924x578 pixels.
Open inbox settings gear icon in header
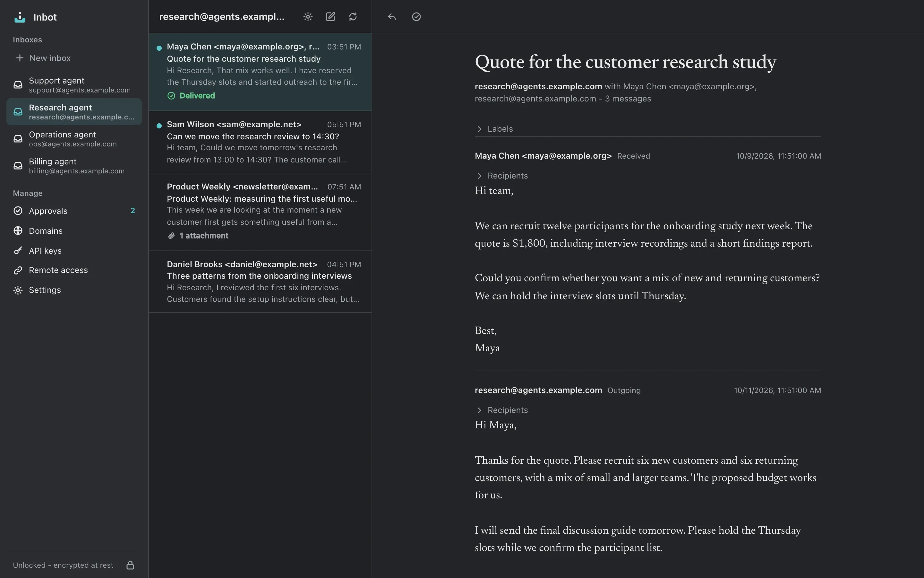click(x=308, y=17)
